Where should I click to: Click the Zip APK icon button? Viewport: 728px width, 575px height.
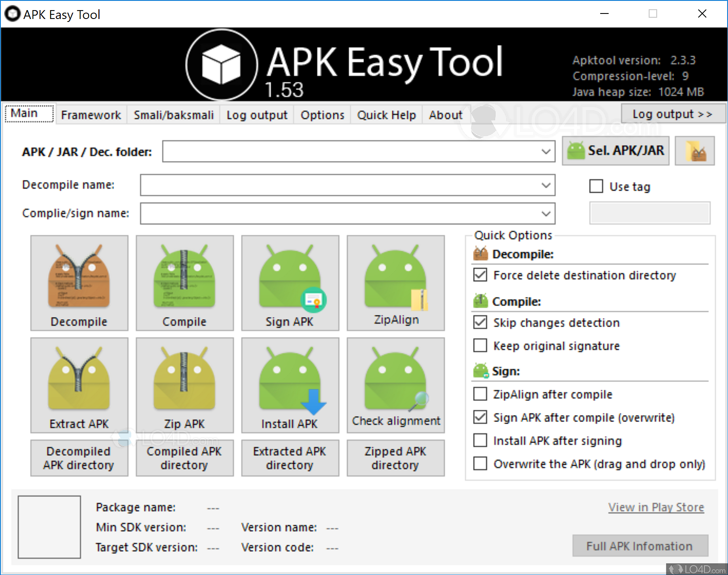185,385
